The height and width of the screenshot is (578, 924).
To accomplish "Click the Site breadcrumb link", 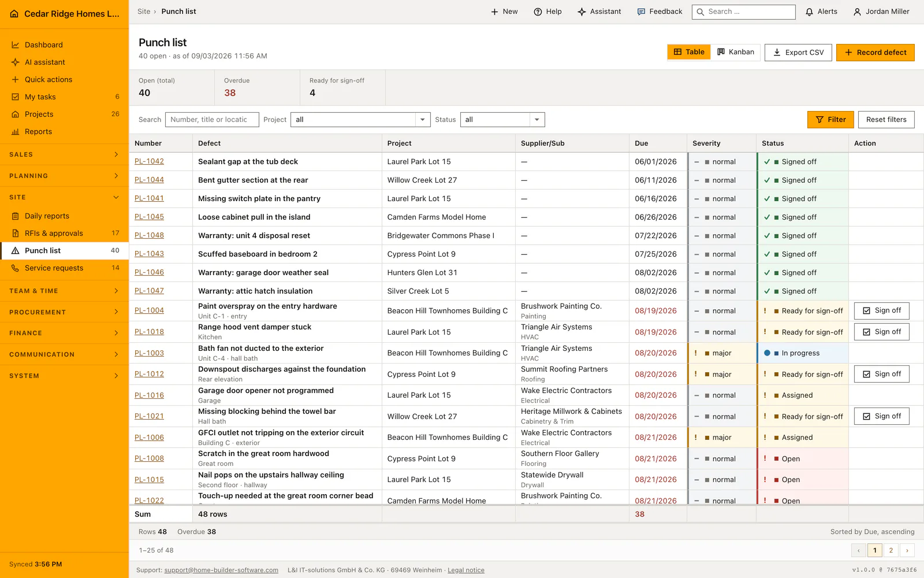I will pos(144,12).
